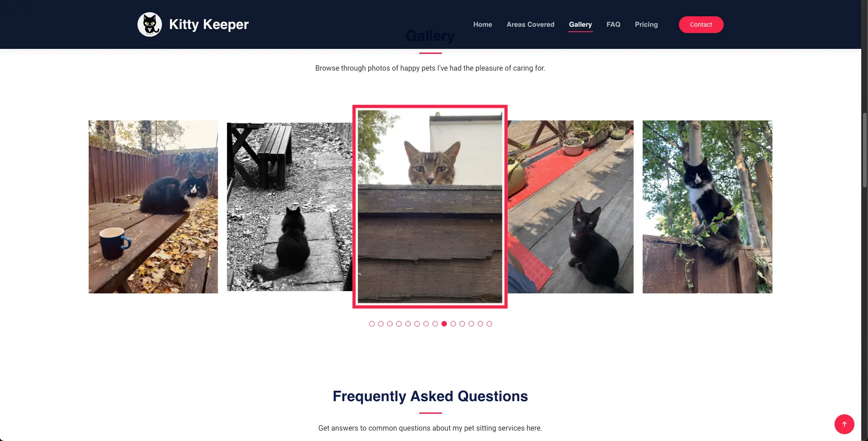868x441 pixels.
Task: Click the Kitty Keeper site title
Action: (x=209, y=24)
